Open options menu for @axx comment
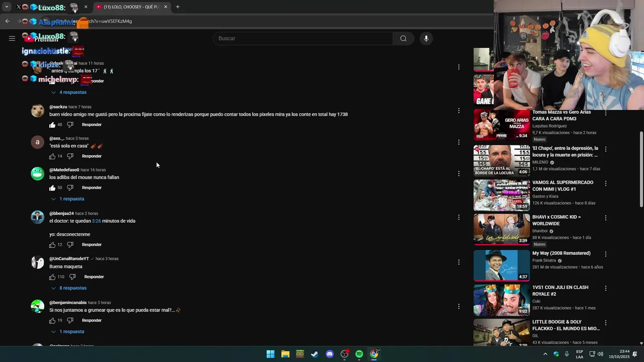Screen dimensions: 644x362 tap(458, 142)
